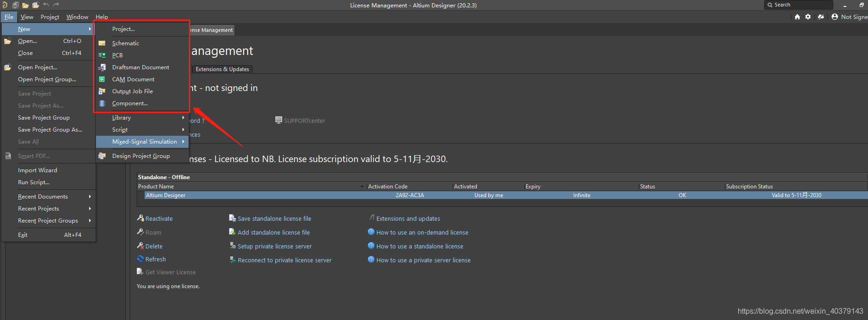The height and width of the screenshot is (320, 868).
Task: Click the Search input field
Action: (799, 5)
